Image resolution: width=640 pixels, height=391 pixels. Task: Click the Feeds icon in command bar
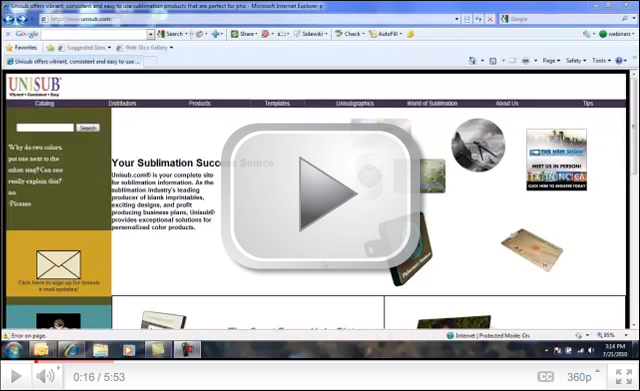[493, 61]
